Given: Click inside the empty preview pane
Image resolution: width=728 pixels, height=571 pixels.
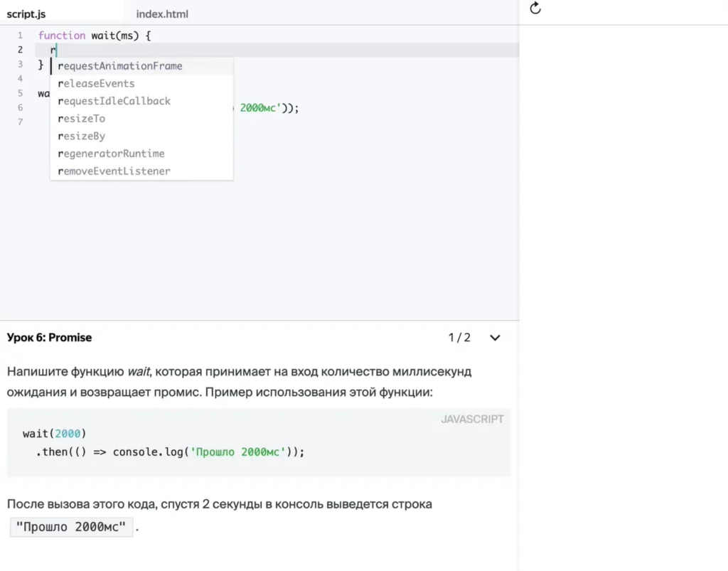Looking at the screenshot, I should point(623,284).
